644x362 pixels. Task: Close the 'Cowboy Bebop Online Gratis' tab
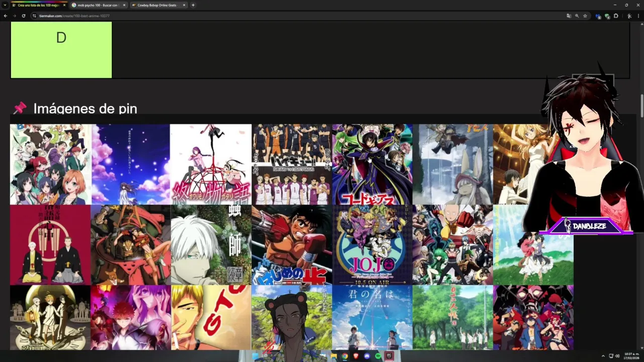click(184, 5)
